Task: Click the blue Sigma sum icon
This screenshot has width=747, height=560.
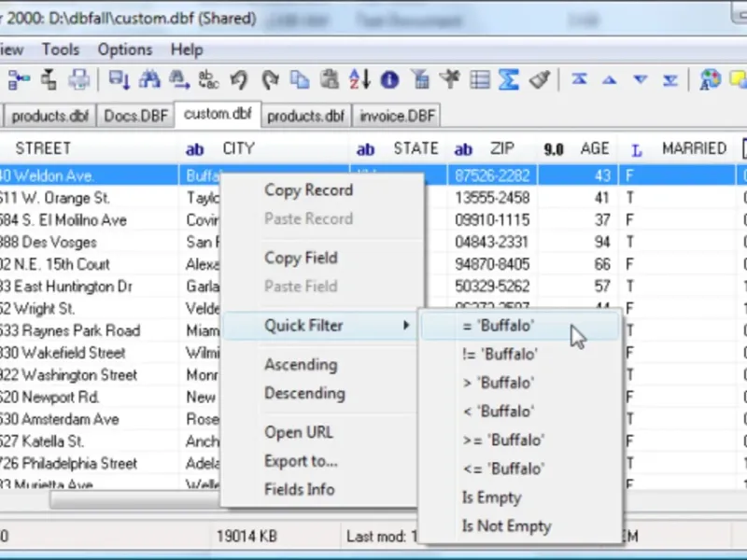Action: tap(509, 79)
